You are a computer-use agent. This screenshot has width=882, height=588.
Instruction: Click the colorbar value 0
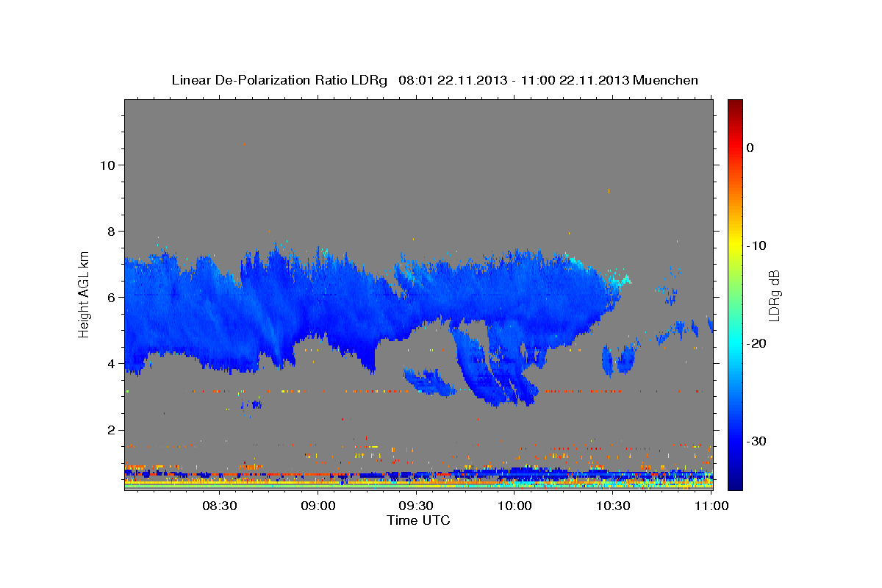[x=750, y=148]
